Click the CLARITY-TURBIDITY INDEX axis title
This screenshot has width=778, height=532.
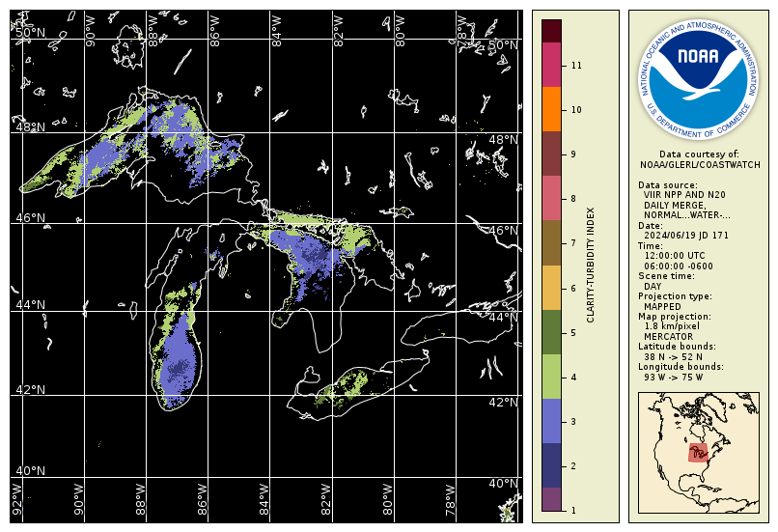point(590,265)
